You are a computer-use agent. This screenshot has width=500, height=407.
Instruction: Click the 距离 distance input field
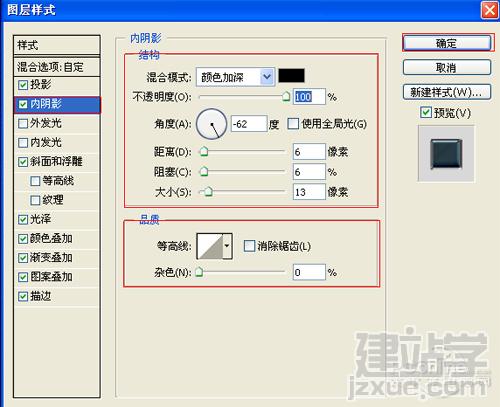click(x=309, y=152)
